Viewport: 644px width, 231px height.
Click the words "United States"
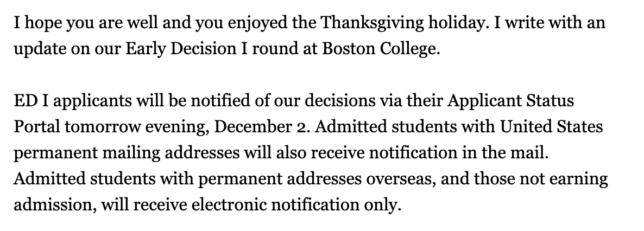coord(551,127)
